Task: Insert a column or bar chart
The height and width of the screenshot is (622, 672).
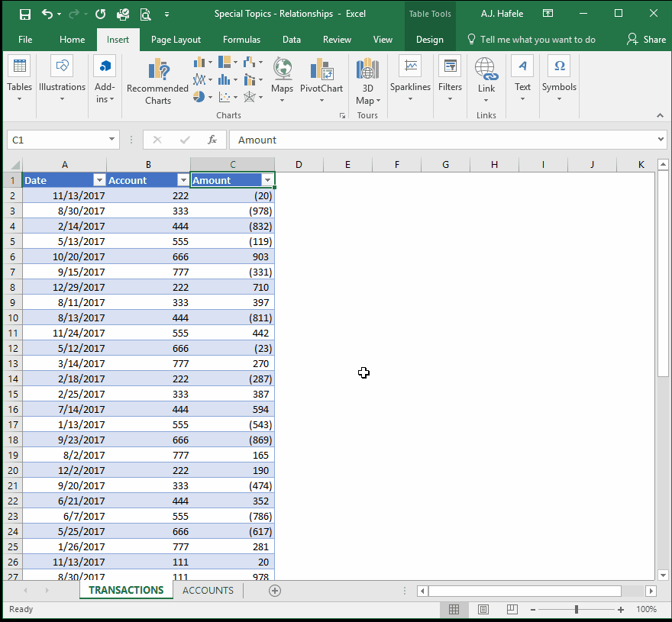Action: point(202,63)
